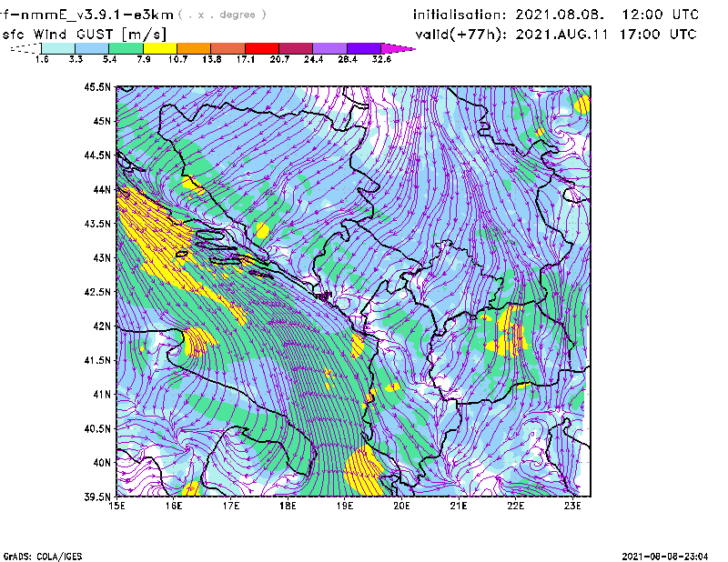728x562 pixels.
Task: Click the legend value 5.4
Action: [109, 59]
